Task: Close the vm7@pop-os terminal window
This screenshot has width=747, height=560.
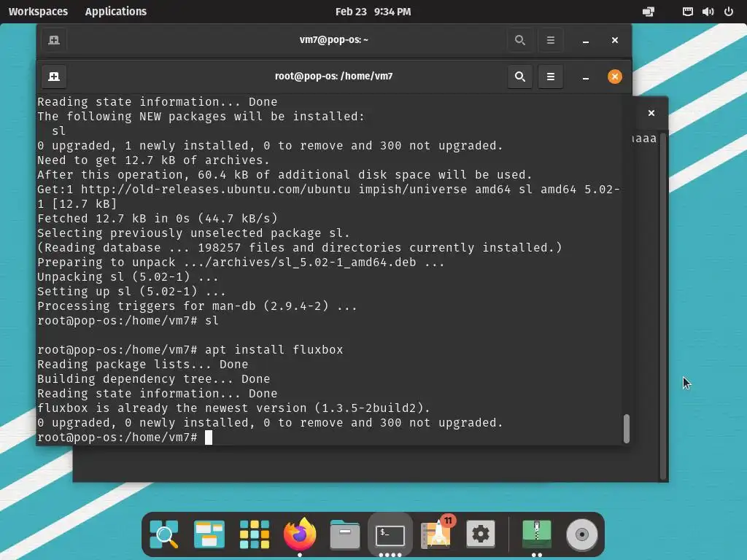Action: pos(614,40)
